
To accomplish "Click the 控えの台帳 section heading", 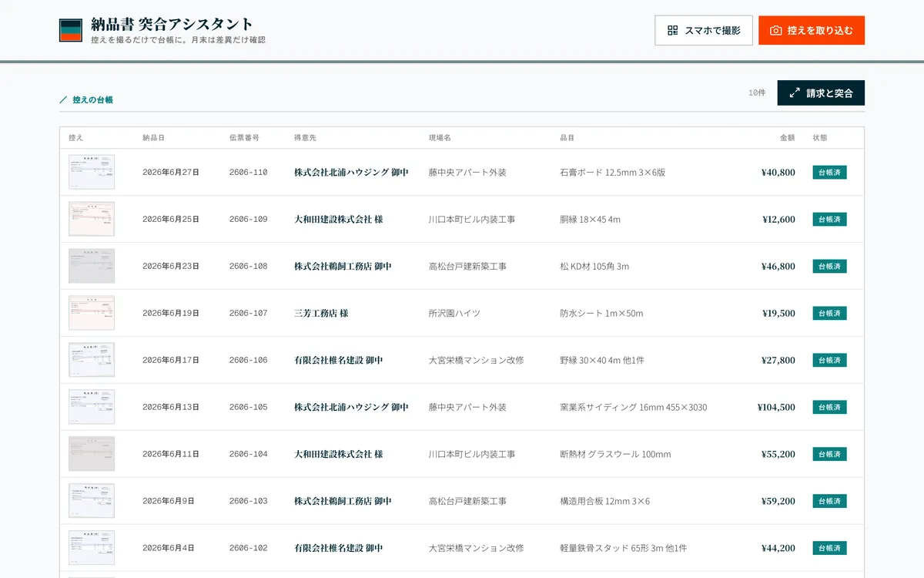I will (92, 99).
